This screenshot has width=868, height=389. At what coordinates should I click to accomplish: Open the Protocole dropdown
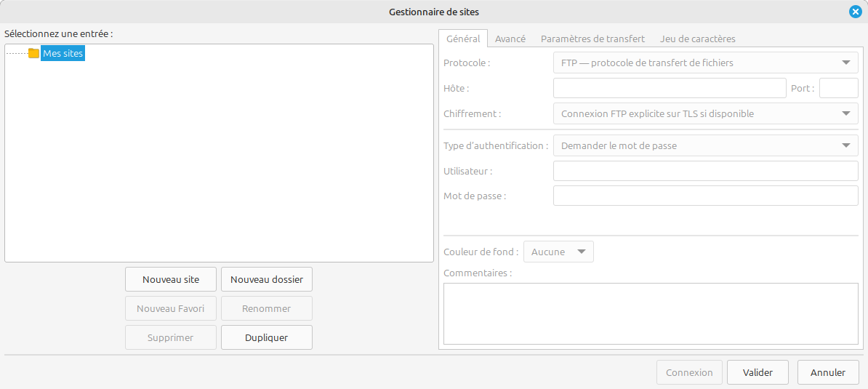(706, 63)
